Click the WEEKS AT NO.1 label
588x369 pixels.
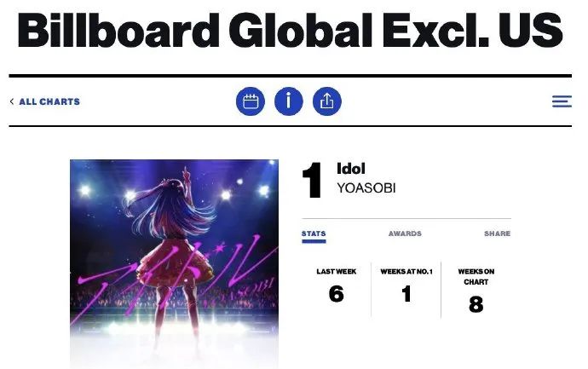[x=406, y=272]
